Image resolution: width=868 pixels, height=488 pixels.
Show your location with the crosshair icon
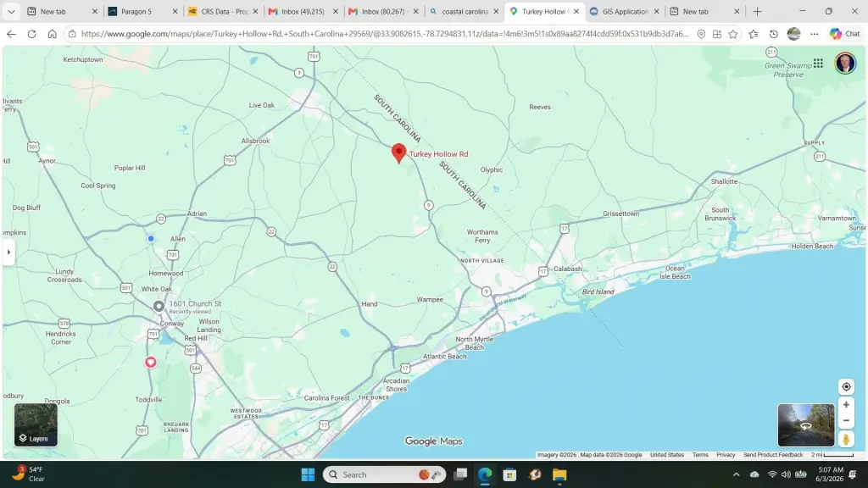coord(846,386)
